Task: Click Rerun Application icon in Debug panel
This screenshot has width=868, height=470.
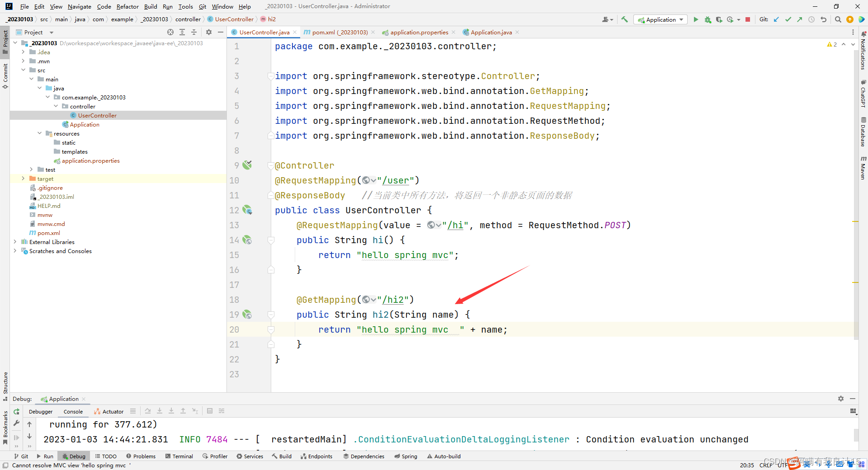Action: (x=17, y=411)
